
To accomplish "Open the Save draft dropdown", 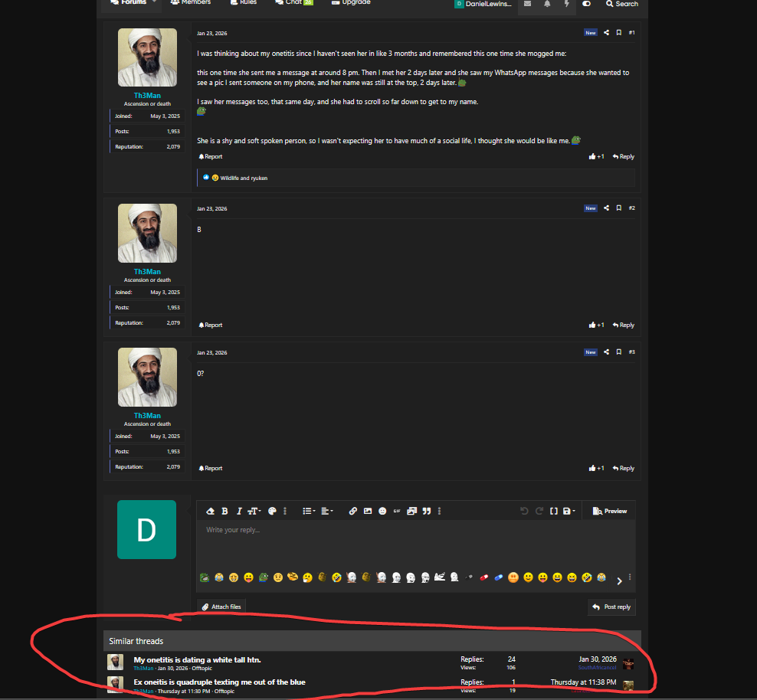I will point(569,511).
